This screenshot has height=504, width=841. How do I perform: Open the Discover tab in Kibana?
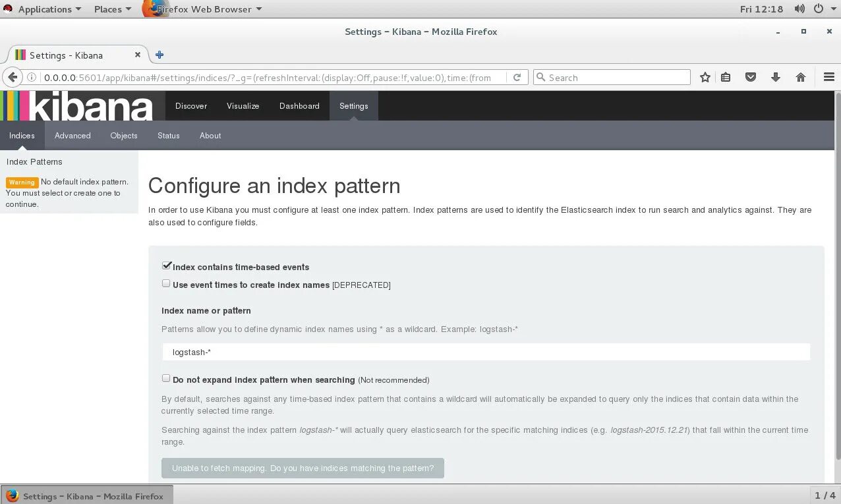pyautogui.click(x=191, y=105)
